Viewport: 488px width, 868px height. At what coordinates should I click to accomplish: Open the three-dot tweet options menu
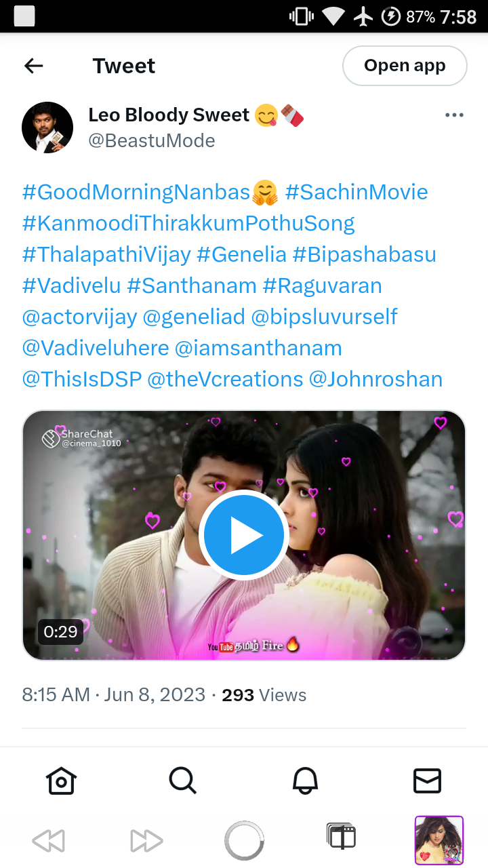tap(454, 115)
